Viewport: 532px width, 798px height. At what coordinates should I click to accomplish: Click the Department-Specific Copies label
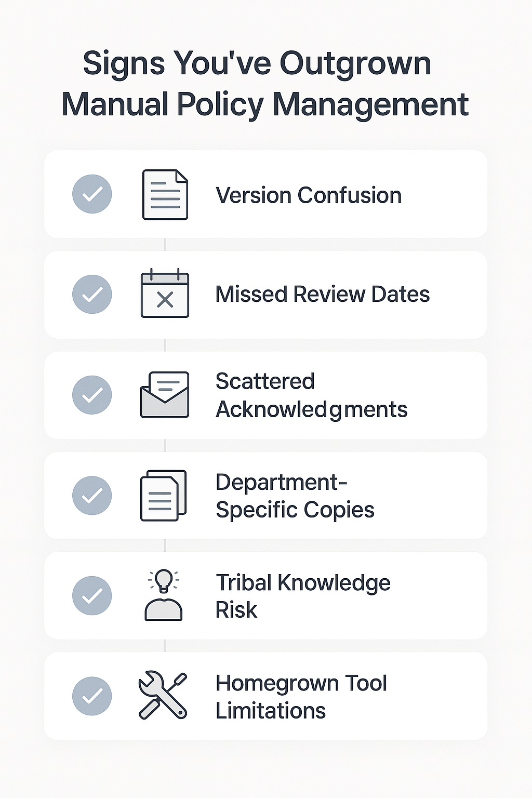click(x=295, y=496)
